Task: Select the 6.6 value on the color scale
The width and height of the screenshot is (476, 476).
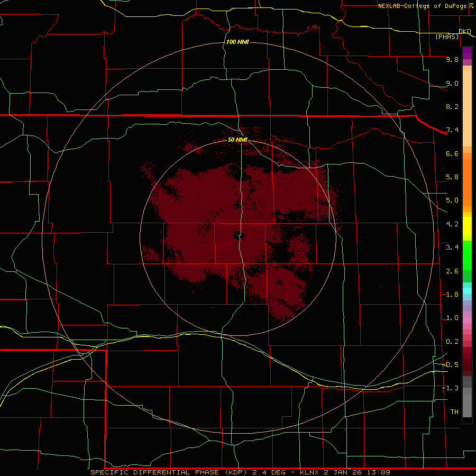Action: (452, 153)
